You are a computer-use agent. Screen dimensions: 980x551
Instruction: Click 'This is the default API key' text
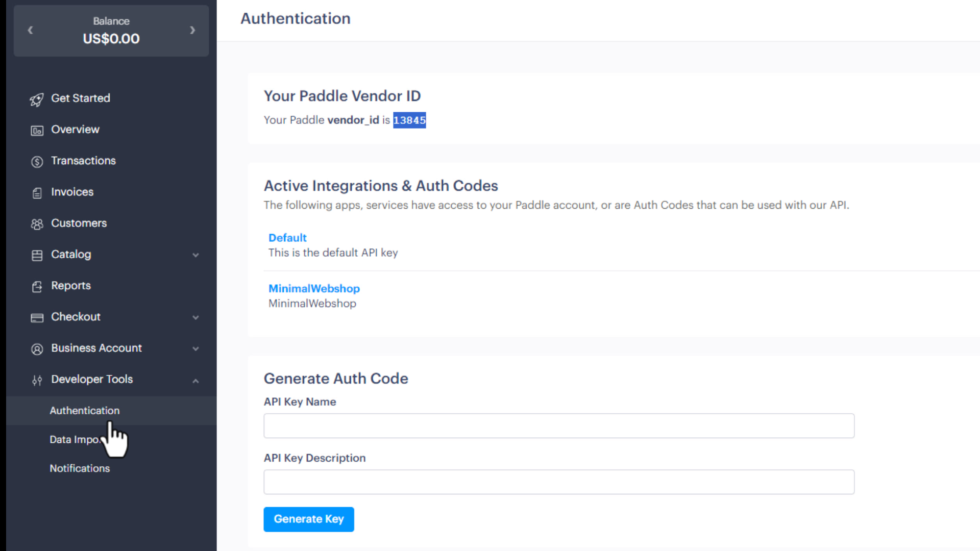point(333,253)
